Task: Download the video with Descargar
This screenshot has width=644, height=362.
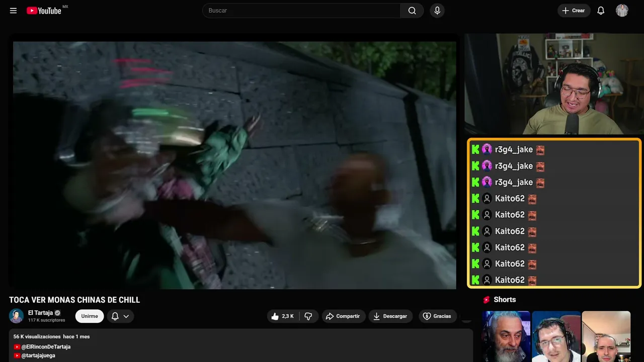Action: 390,316
